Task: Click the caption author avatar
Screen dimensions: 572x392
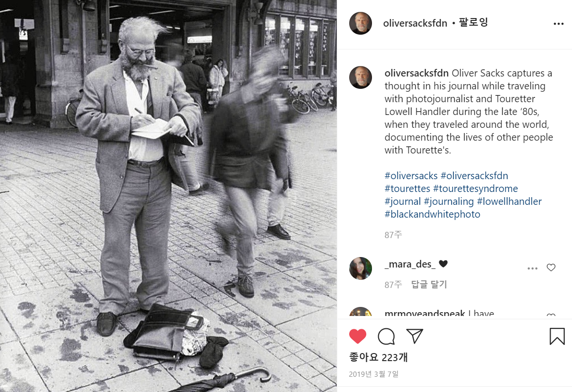Action: [x=360, y=77]
